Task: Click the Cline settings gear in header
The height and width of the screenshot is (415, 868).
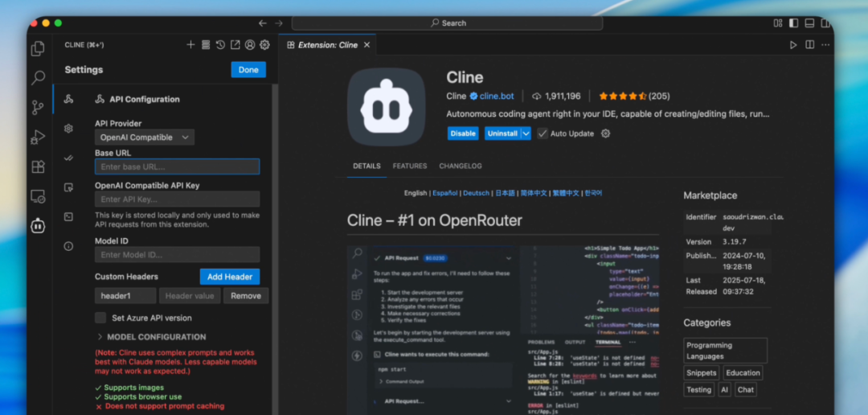Action: pyautogui.click(x=264, y=45)
